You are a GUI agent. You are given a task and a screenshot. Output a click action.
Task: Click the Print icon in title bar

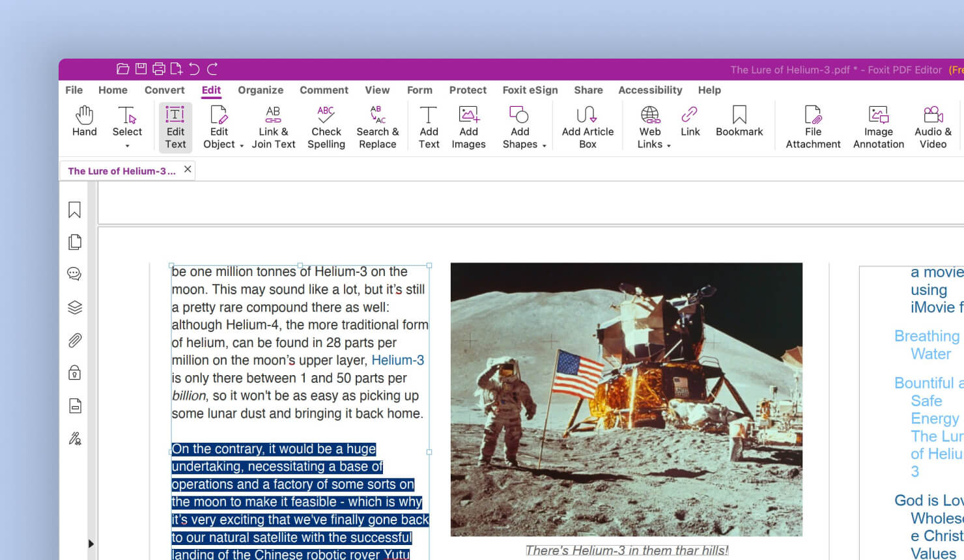point(159,69)
